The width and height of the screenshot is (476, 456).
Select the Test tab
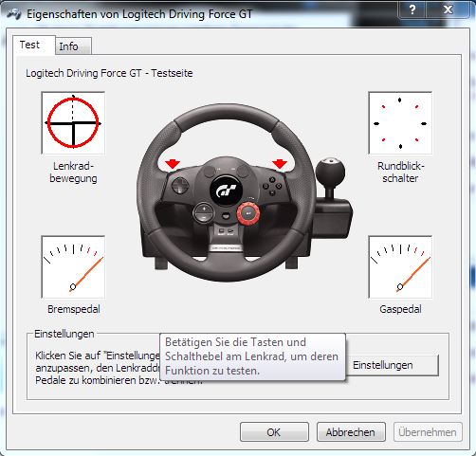coord(34,45)
